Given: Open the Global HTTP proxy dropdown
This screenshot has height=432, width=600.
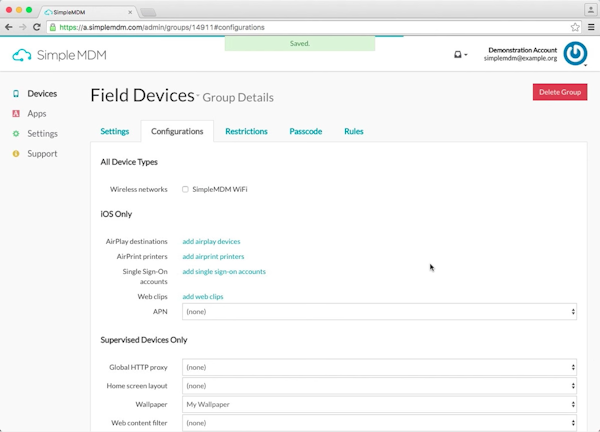Looking at the screenshot, I should pyautogui.click(x=379, y=367).
